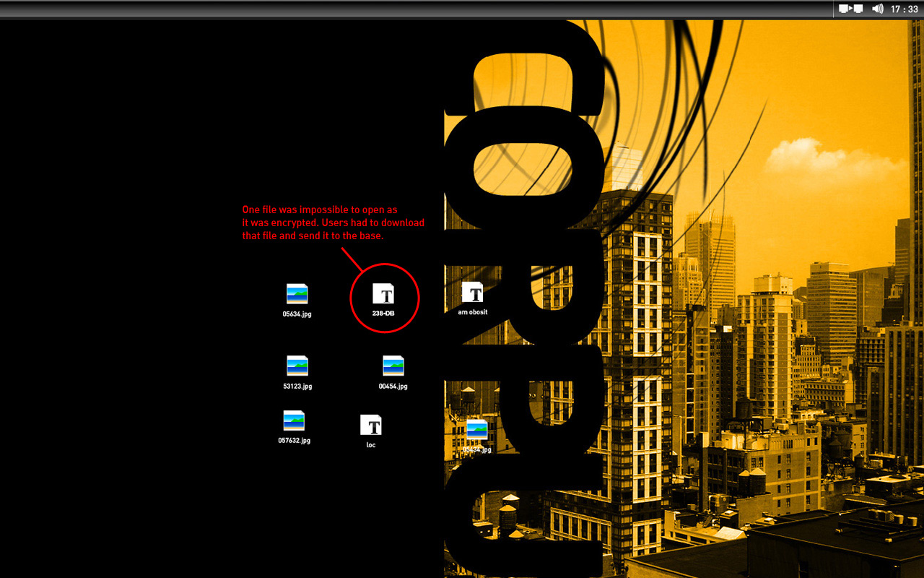Click the 17 : 33 clock
924x578 pixels.
pyautogui.click(x=905, y=9)
